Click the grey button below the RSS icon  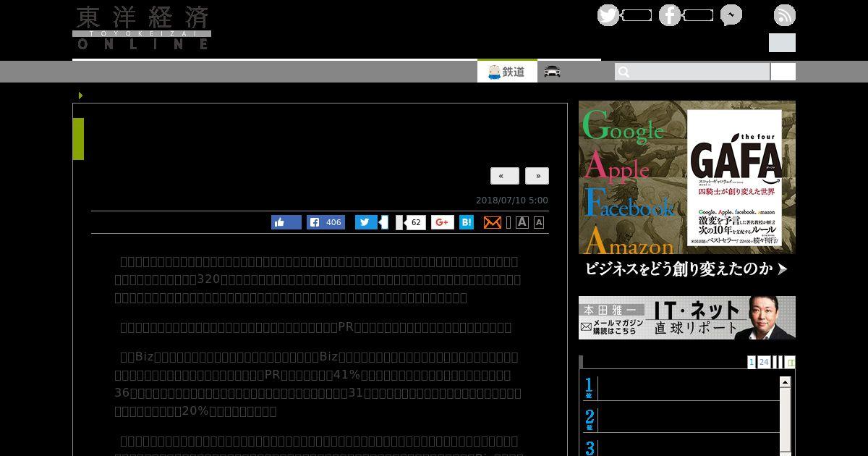tap(782, 43)
